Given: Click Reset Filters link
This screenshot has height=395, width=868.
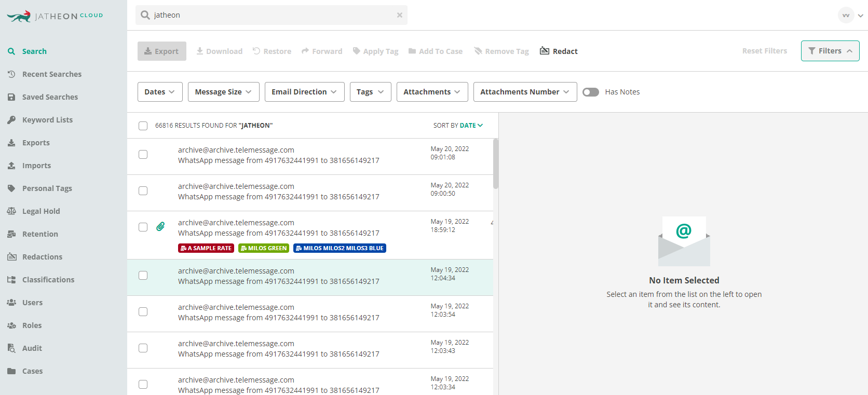Looking at the screenshot, I should (x=765, y=51).
